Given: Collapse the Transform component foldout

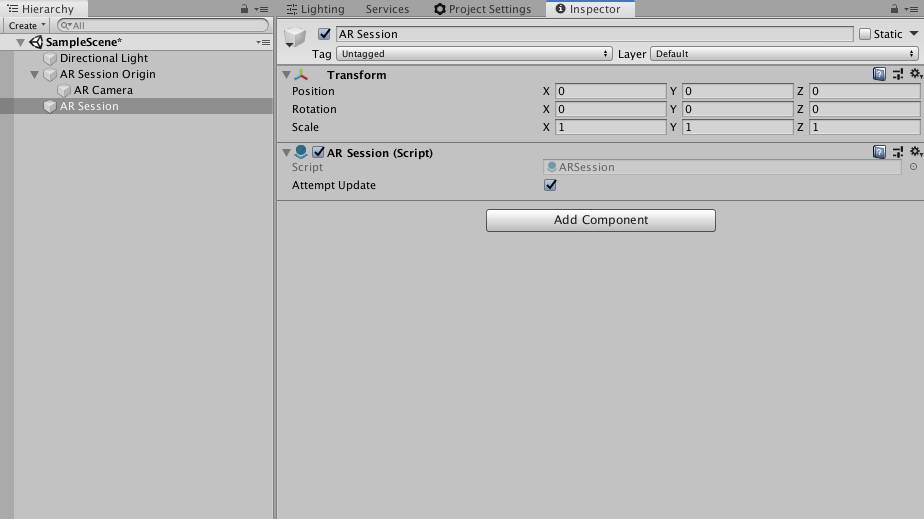Looking at the screenshot, I should click(286, 75).
